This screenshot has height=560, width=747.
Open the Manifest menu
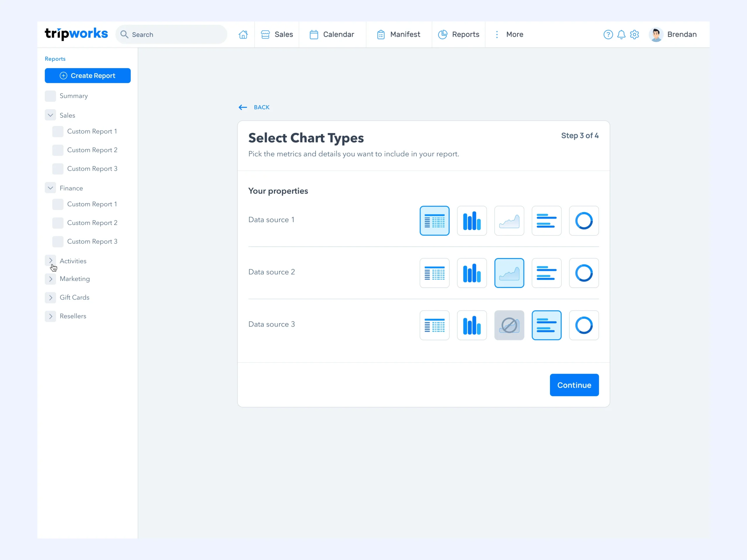click(399, 34)
